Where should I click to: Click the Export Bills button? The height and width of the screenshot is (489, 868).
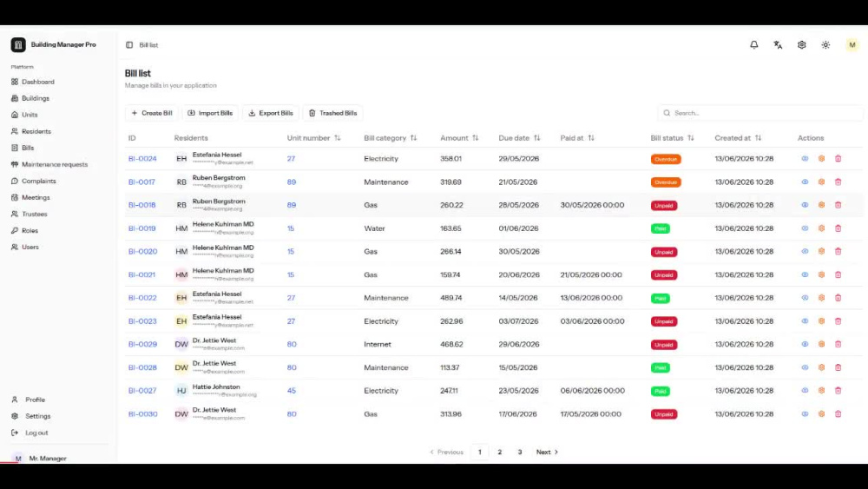coord(271,113)
